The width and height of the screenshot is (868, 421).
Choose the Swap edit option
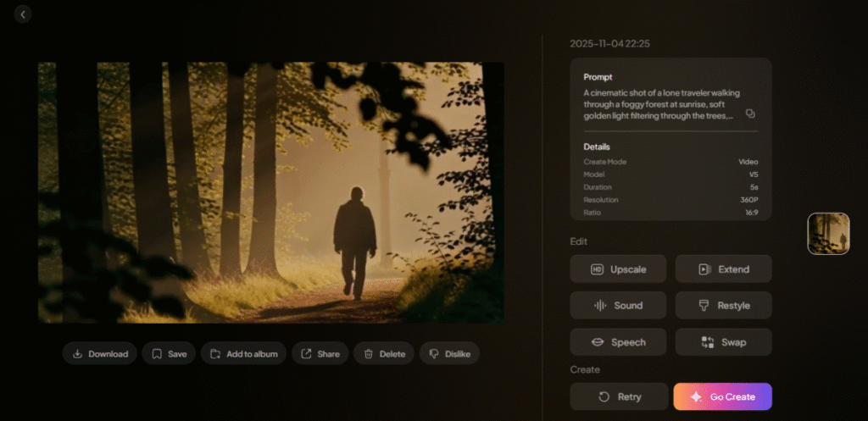pos(723,342)
